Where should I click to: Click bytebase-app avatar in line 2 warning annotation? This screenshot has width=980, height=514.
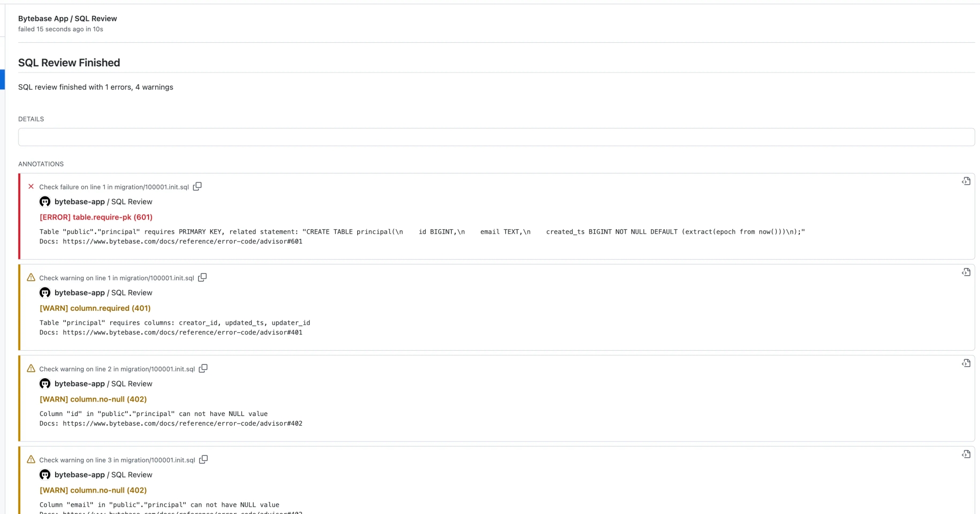coord(45,383)
